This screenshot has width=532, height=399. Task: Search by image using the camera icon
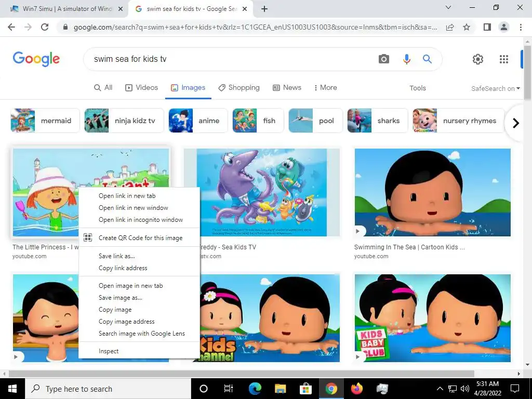tap(384, 59)
